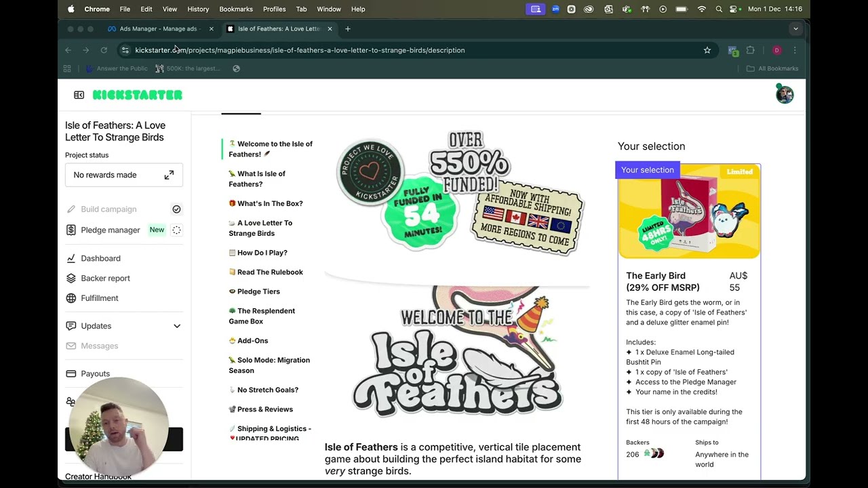Open the Chrome tab search dropdown
Image resolution: width=868 pixels, height=488 pixels.
click(x=795, y=28)
